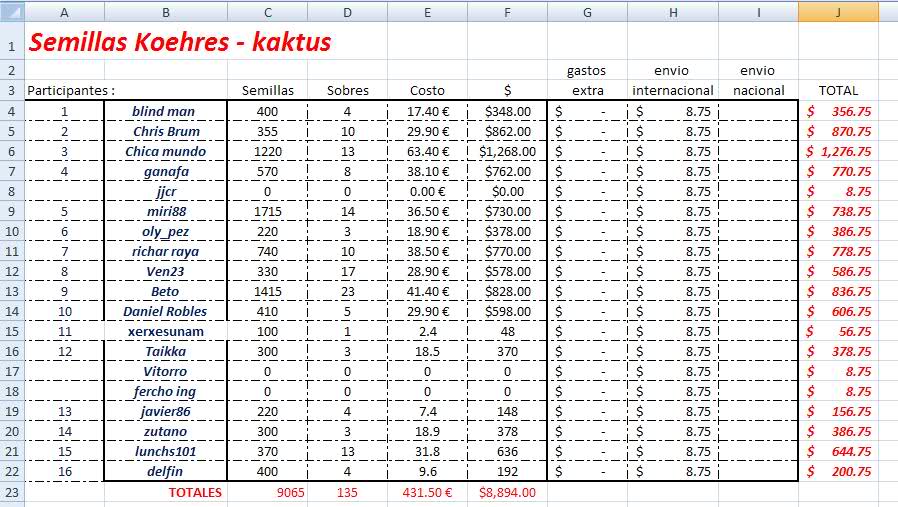Select the 'Daniel Robles' cell
This screenshot has height=507, width=898.
(165, 311)
